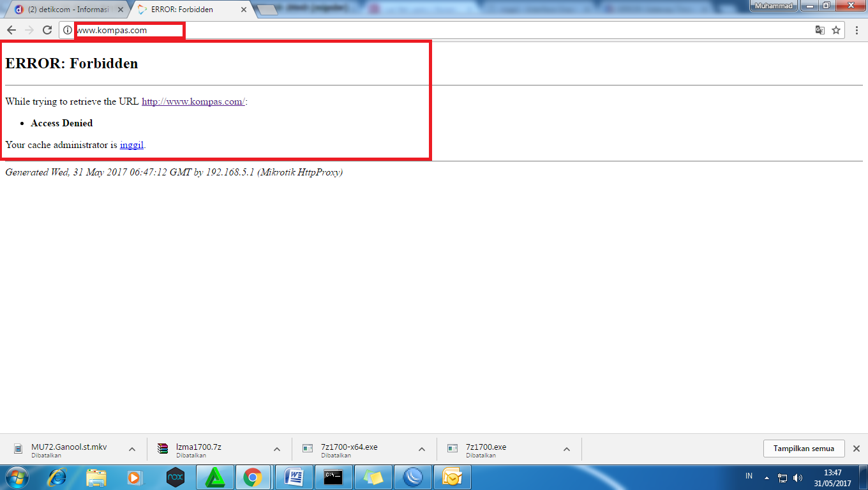The height and width of the screenshot is (490, 868).
Task: Close the downloads bar
Action: pos(857,449)
